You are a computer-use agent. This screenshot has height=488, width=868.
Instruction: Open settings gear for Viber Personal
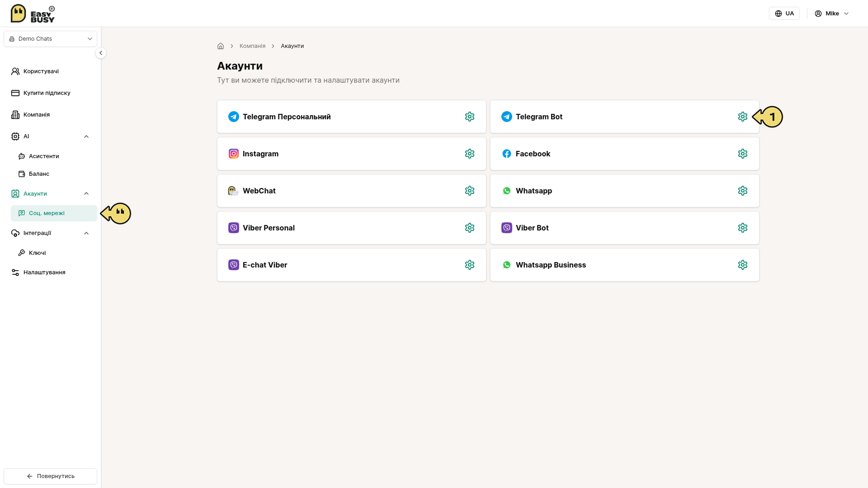tap(470, 228)
